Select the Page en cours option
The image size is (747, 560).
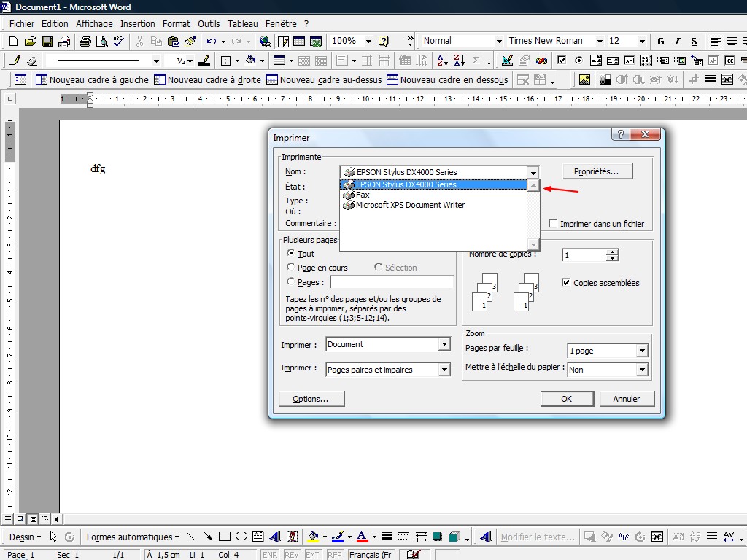(290, 267)
